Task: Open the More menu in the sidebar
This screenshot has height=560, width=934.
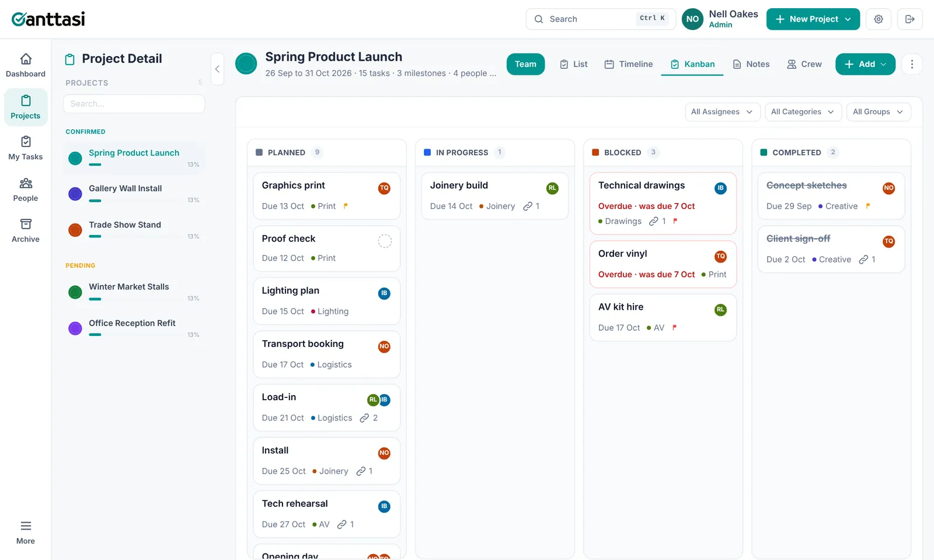Action: 26,533
